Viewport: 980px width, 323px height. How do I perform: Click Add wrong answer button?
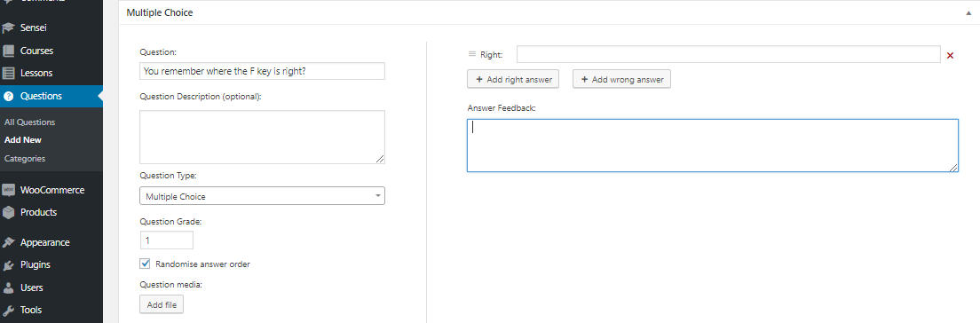(x=621, y=79)
